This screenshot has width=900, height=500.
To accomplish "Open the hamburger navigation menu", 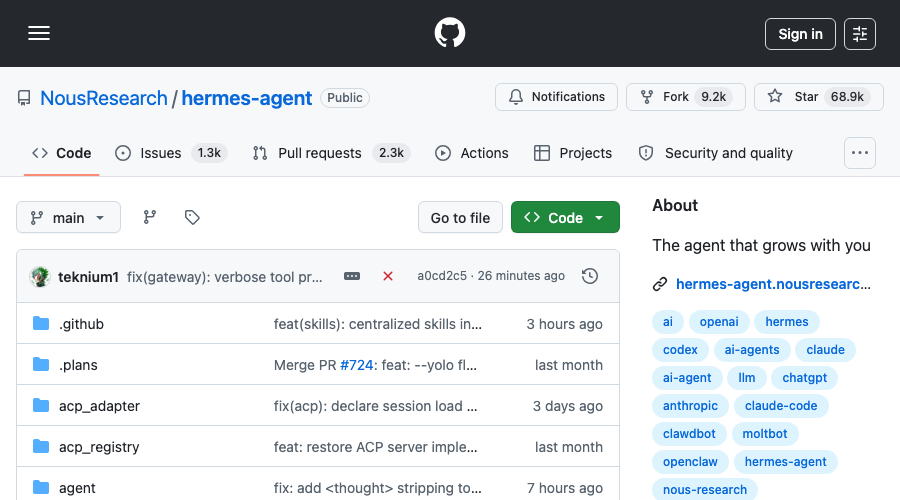I will [x=39, y=33].
